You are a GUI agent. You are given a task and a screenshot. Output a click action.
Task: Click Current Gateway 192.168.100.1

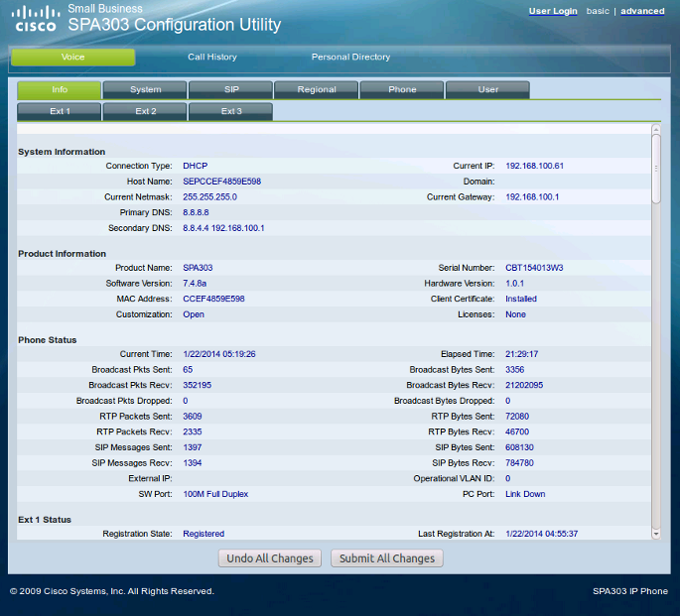[532, 197]
